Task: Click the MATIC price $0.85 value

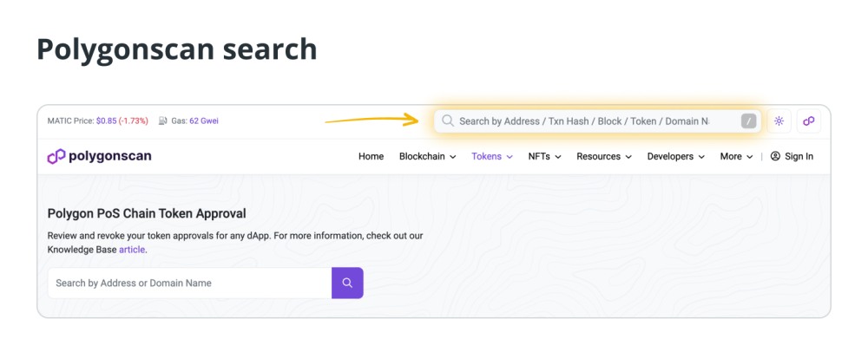Action: click(106, 121)
